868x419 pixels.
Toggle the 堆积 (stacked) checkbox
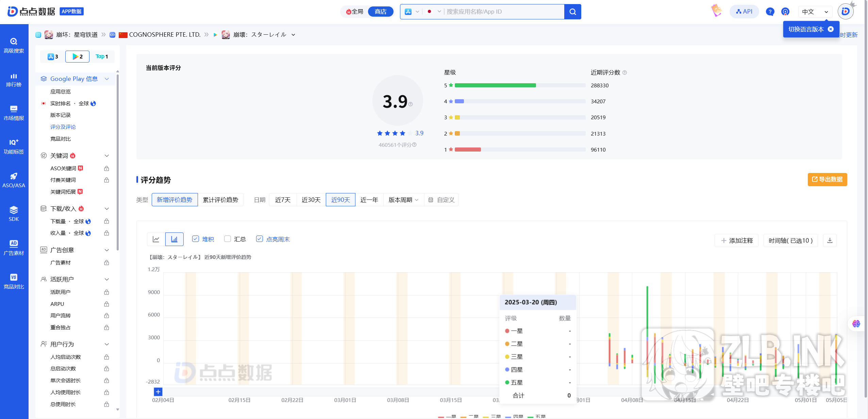[x=196, y=239]
